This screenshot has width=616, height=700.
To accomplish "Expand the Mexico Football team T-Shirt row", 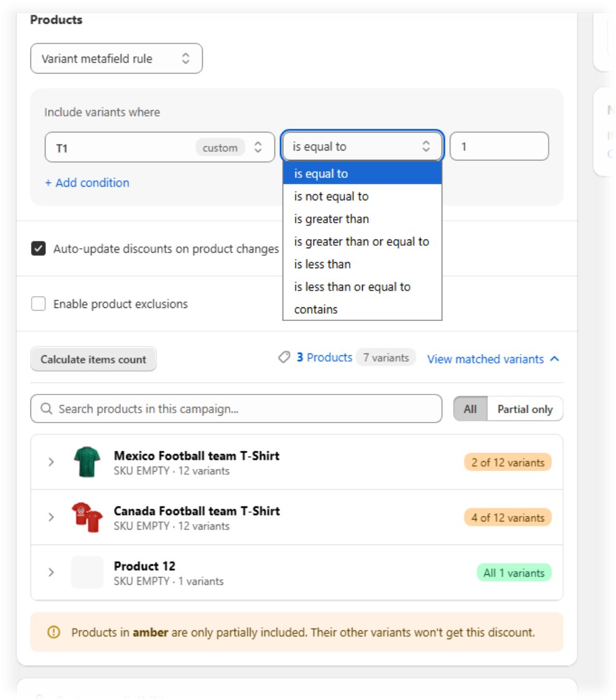I will point(51,462).
